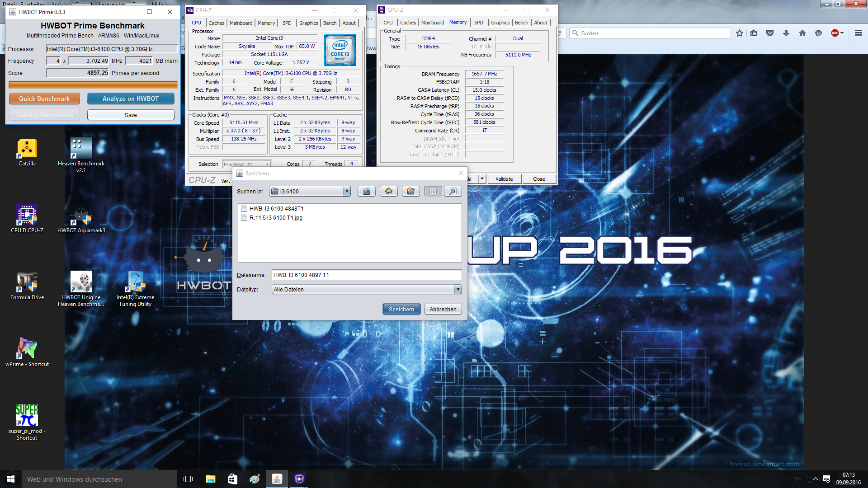This screenshot has width=868, height=488.
Task: Open CPU tab in right CPU-Z window
Action: 388,23
